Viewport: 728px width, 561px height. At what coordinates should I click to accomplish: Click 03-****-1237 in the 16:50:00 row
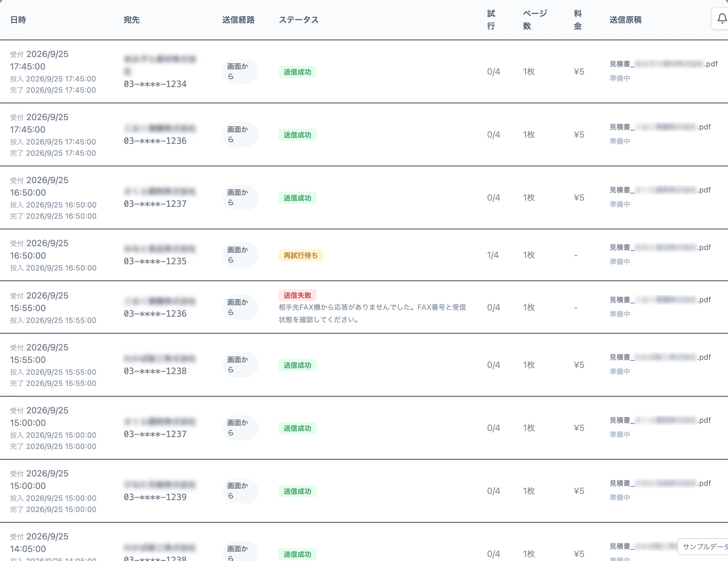tap(155, 203)
